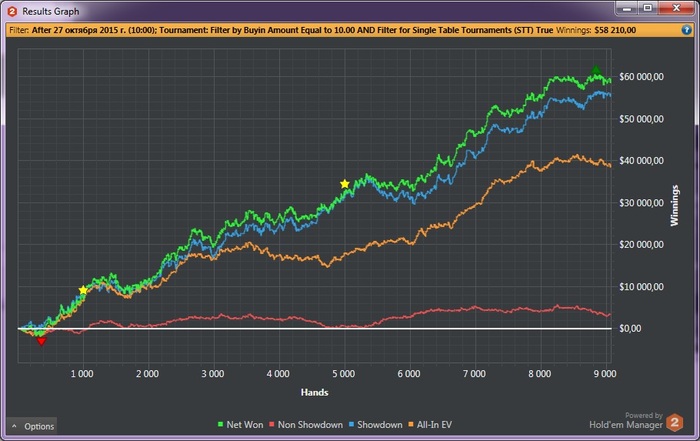Toggle the Non Showdown legend entry
The height and width of the screenshot is (441, 700).
coord(306,424)
